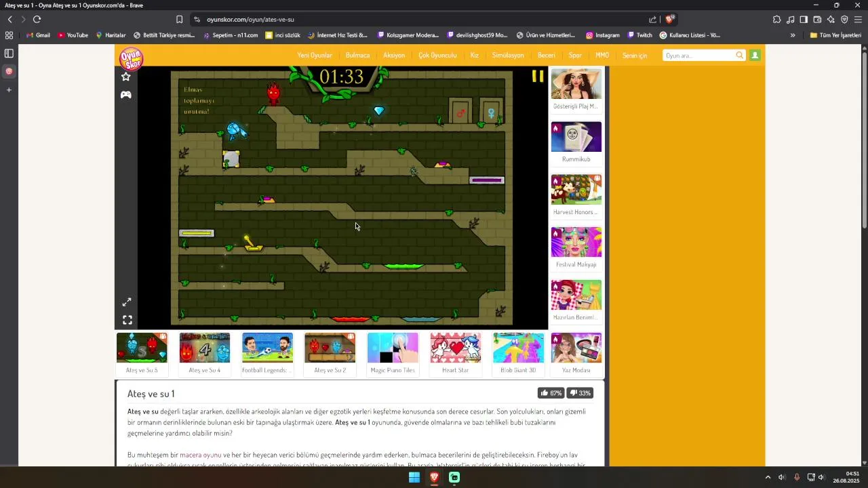Pause the game with the yellow pause icon
Viewport: 868px width, 488px height.
tap(538, 77)
